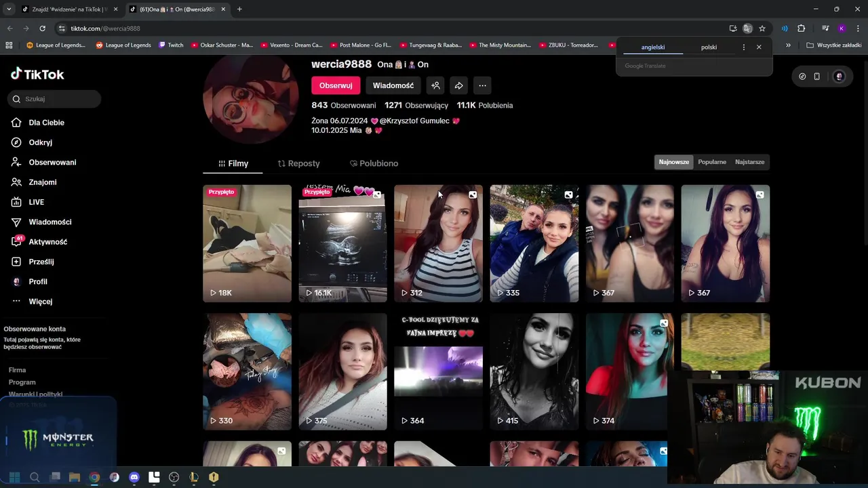The image size is (868, 488).
Task: Open Znajomi sidebar icon
Action: [16, 182]
